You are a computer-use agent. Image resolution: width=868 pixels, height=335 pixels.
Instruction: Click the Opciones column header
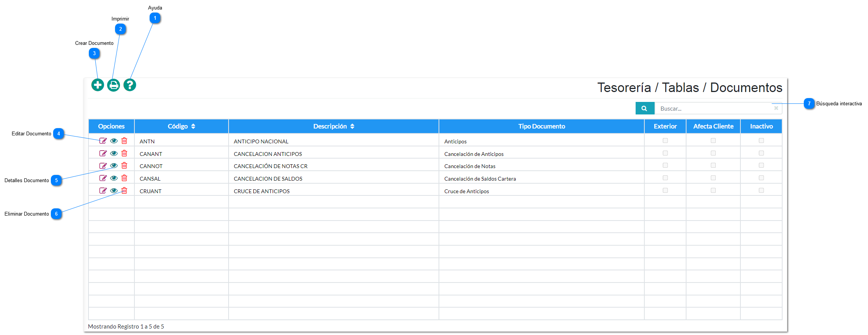(x=111, y=126)
